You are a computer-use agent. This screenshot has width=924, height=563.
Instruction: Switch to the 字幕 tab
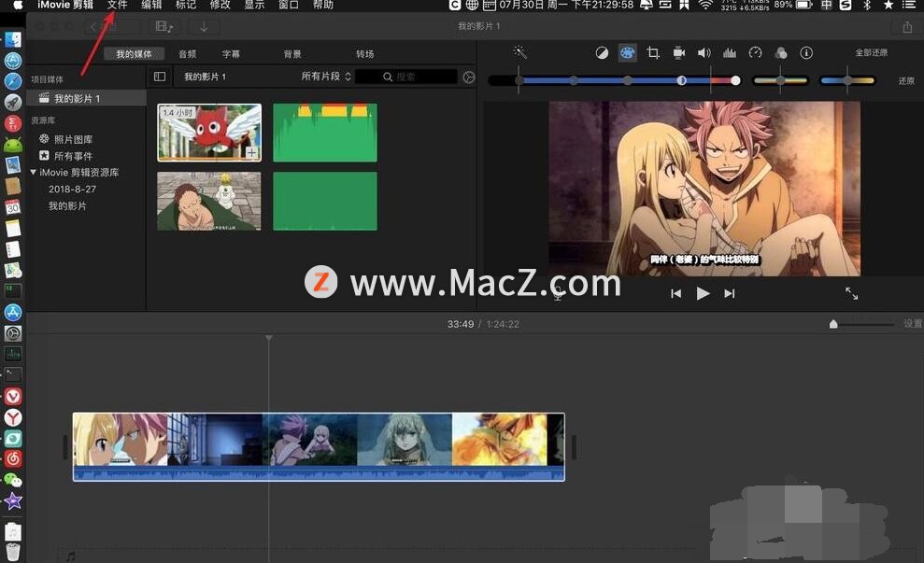click(x=231, y=54)
